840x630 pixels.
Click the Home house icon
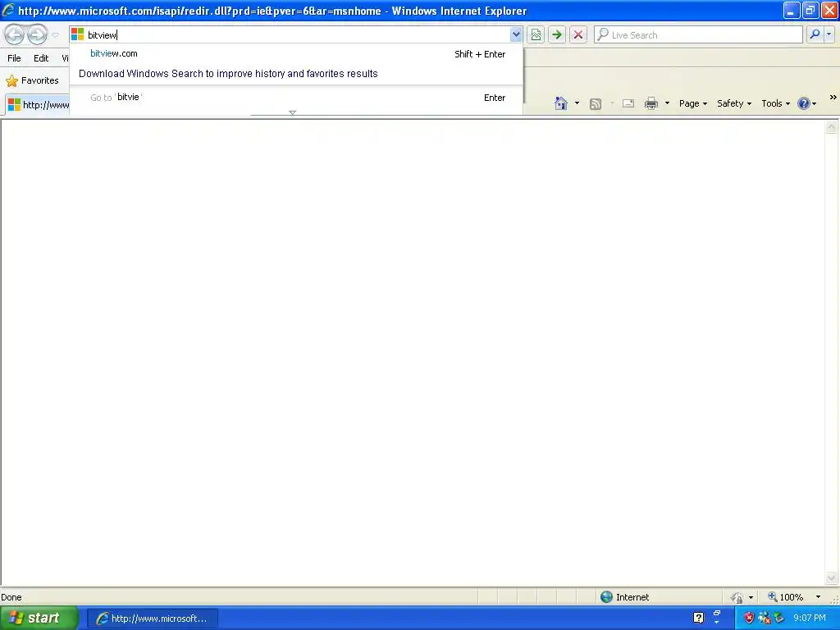point(561,103)
